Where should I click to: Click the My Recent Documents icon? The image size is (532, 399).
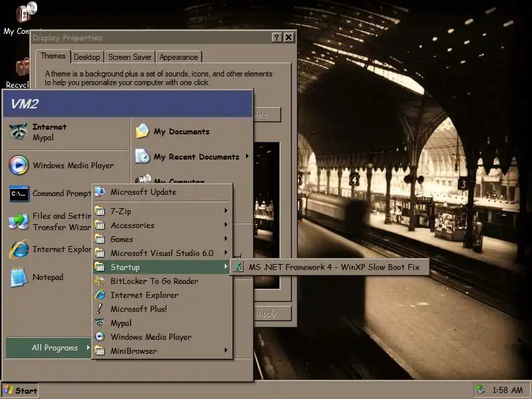point(142,156)
